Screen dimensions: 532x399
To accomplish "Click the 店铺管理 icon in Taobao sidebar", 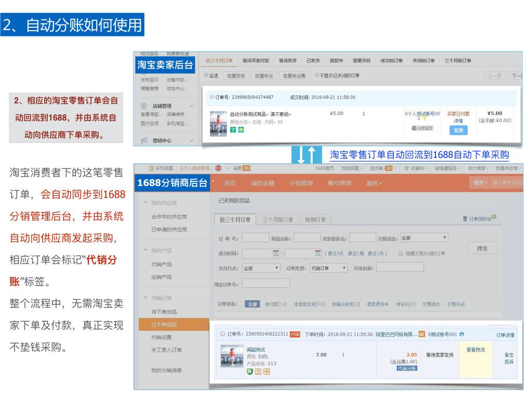I will (143, 105).
